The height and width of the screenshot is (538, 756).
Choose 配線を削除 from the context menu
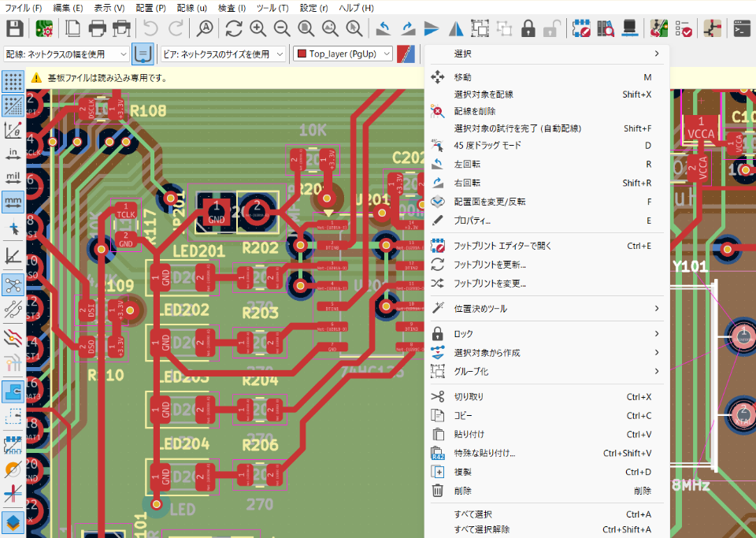[x=547, y=111]
